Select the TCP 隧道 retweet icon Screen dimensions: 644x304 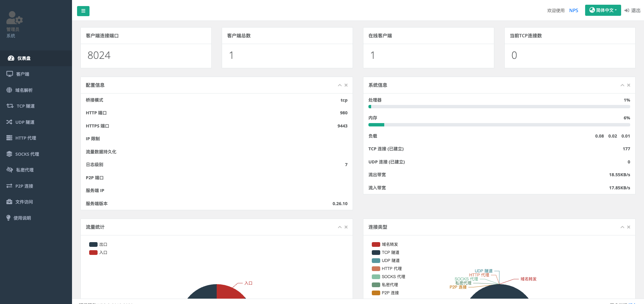point(10,106)
